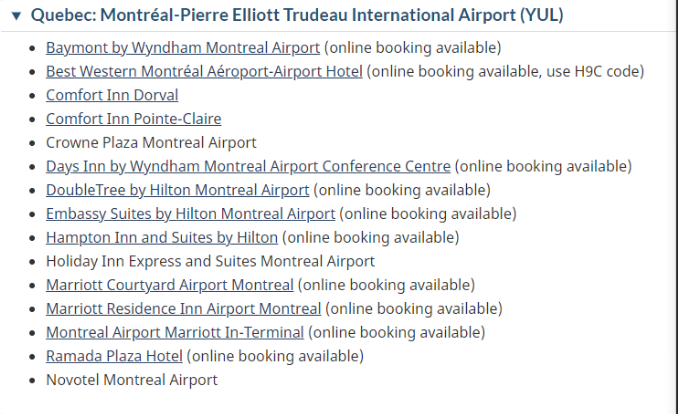Image resolution: width=678 pixels, height=414 pixels.
Task: Click the Quebec airport (YUL) section heading
Action: point(297,16)
